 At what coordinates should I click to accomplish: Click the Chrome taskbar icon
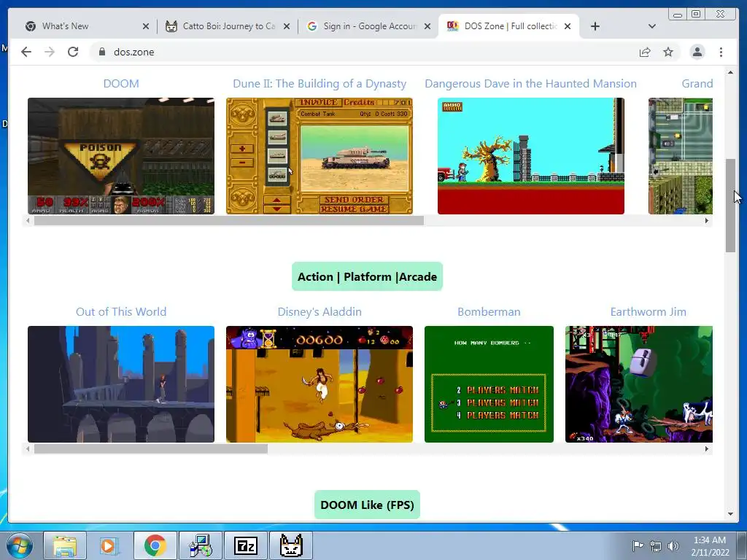[155, 545]
